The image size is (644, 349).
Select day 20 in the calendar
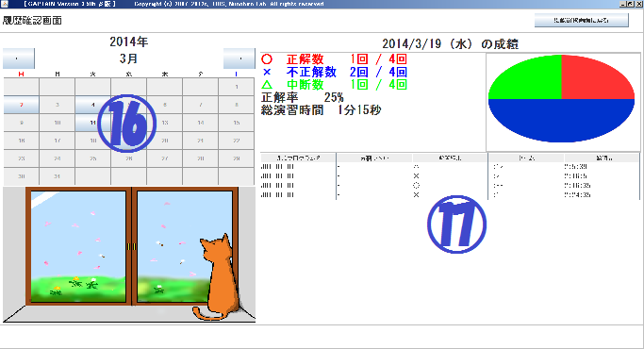coord(165,141)
